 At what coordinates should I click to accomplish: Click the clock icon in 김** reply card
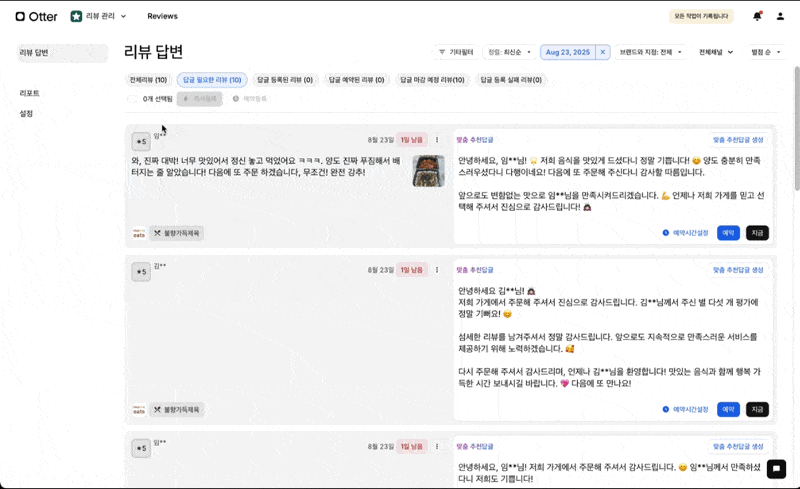665,409
